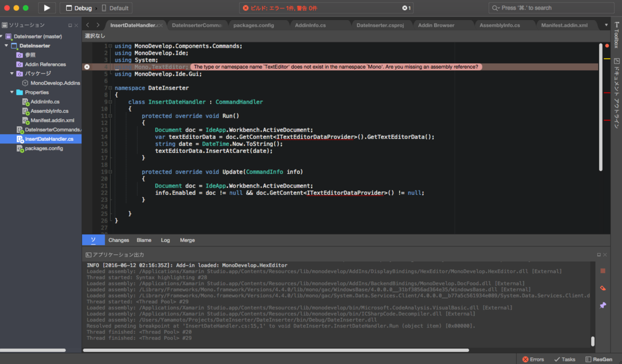The height and width of the screenshot is (364, 622).
Task: Open the Default target selector
Action: click(x=115, y=8)
